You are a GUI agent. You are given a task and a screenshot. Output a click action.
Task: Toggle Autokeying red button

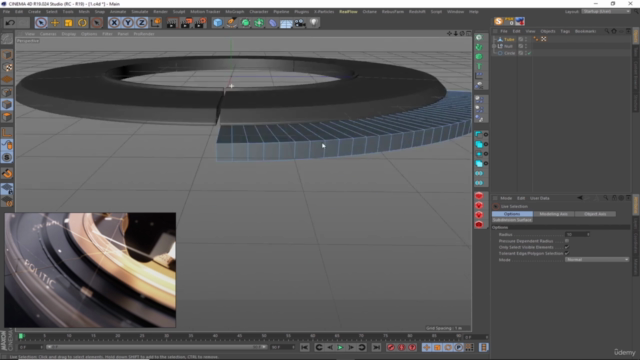tap(402, 347)
